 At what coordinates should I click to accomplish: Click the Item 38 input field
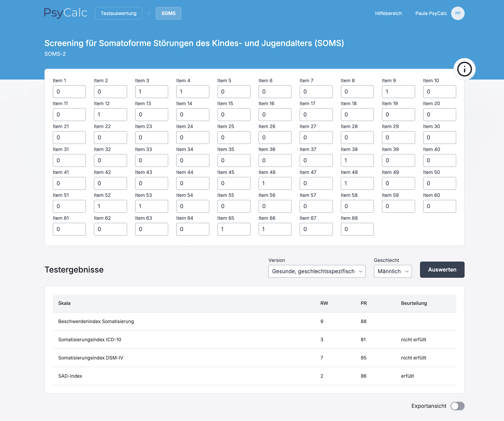click(x=357, y=160)
